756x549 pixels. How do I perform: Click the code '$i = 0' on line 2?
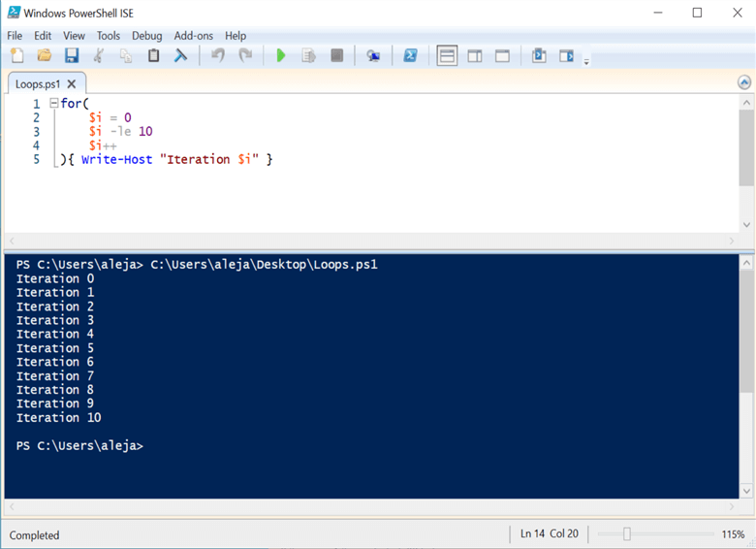(110, 117)
